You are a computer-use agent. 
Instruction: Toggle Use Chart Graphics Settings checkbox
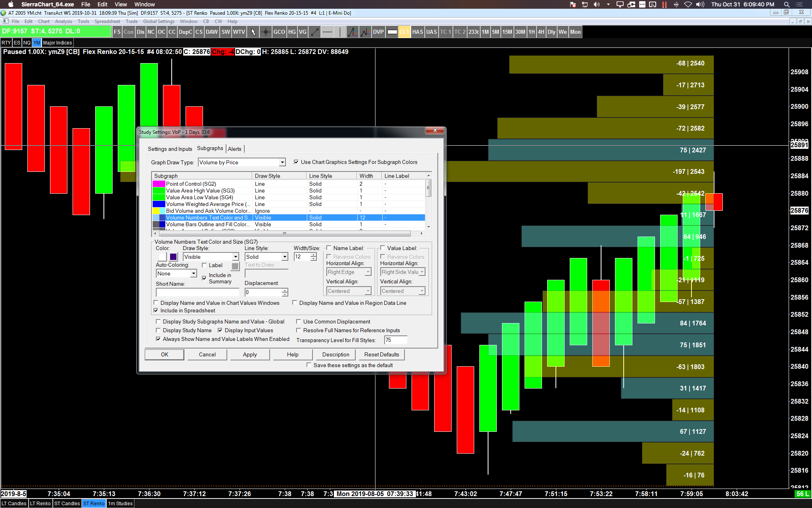[x=296, y=162]
